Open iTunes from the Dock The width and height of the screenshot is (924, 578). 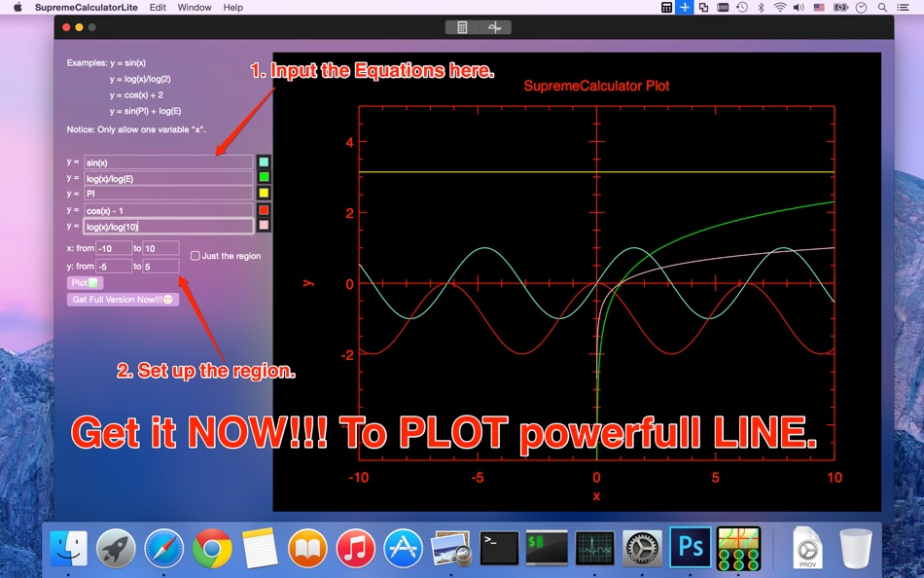355,549
